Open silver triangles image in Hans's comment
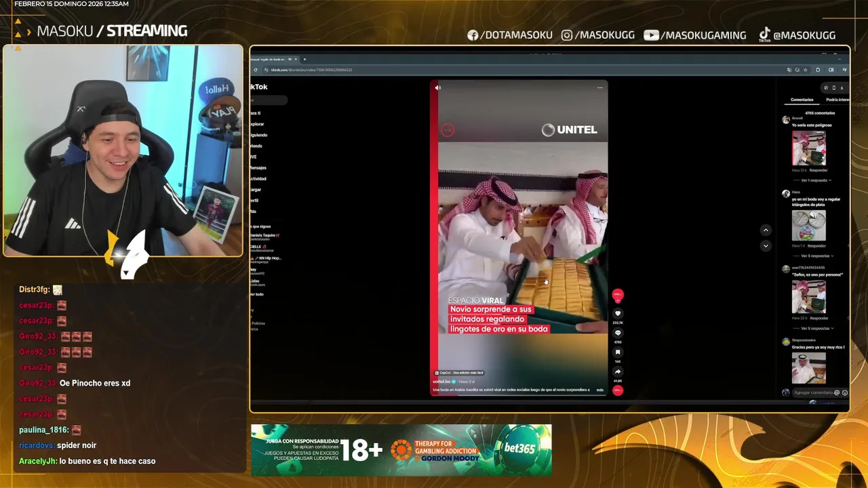 pyautogui.click(x=809, y=225)
